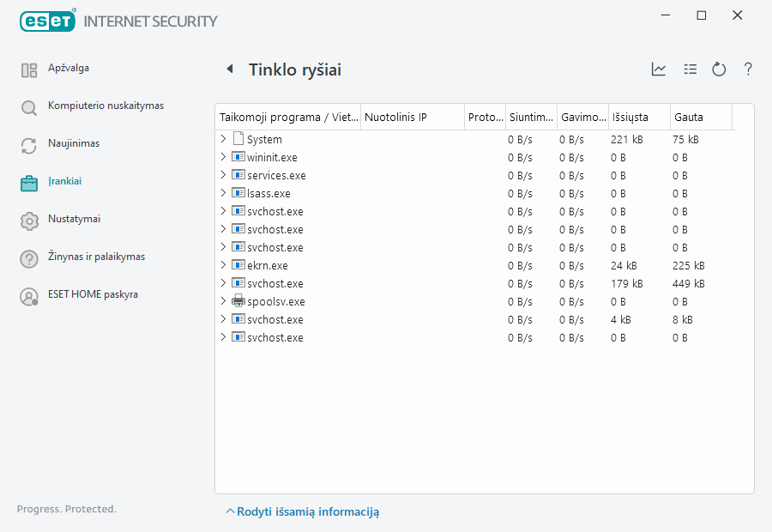772x532 pixels.
Task: Open Naujinimas in the sidebar
Action: pyautogui.click(x=73, y=144)
